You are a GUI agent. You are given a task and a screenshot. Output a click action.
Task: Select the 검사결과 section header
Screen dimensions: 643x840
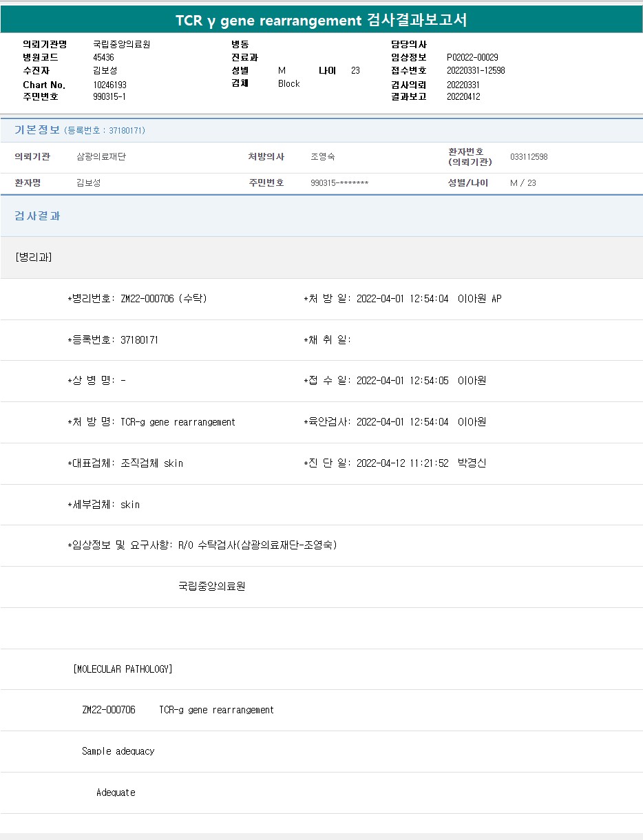(x=37, y=216)
